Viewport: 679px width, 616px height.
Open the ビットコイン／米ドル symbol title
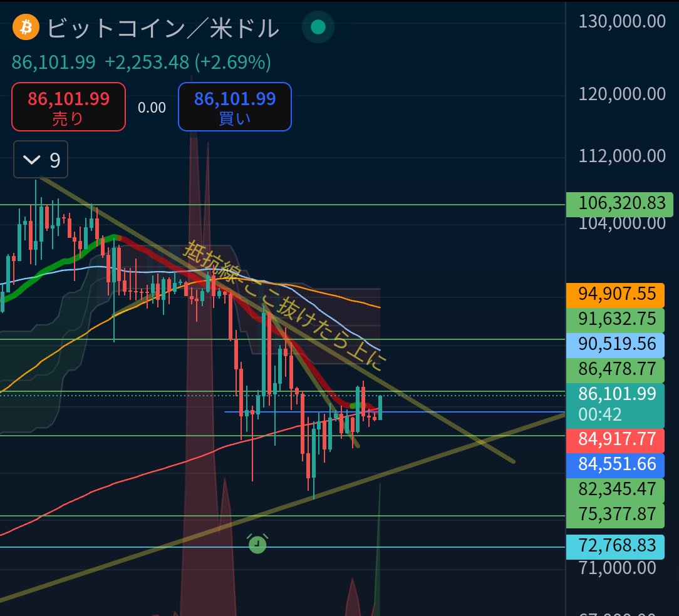[163, 29]
